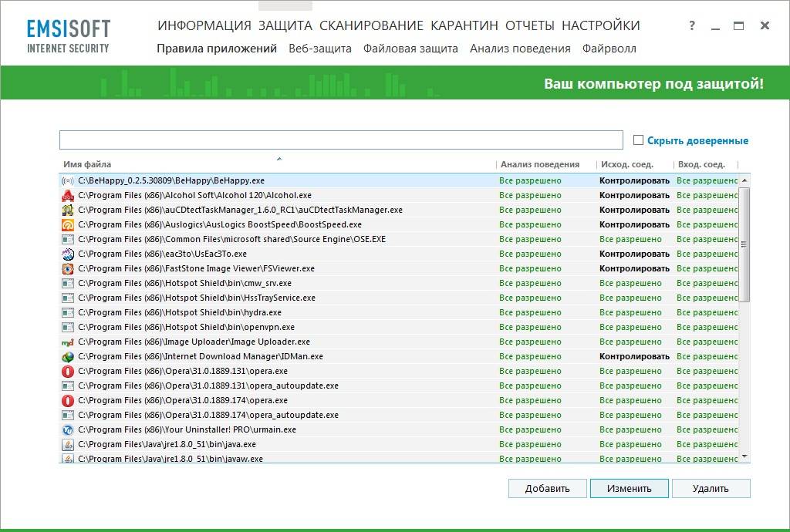The height and width of the screenshot is (532, 790).
Task: Click the UsEac3To.exe icon
Action: pyautogui.click(x=68, y=254)
